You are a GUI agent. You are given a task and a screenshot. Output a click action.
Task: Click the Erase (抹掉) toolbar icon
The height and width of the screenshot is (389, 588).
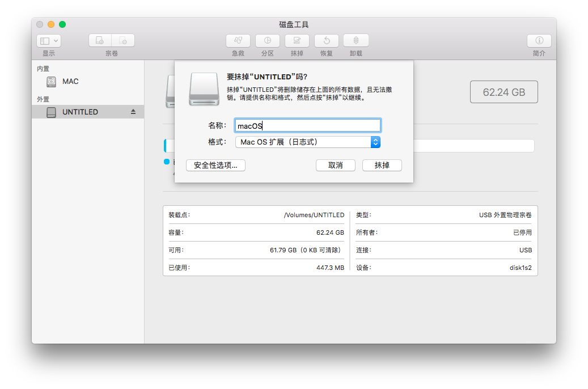297,40
